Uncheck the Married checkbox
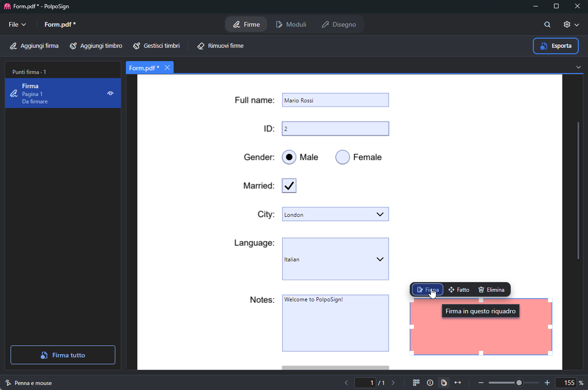The image size is (588, 390). click(x=289, y=186)
